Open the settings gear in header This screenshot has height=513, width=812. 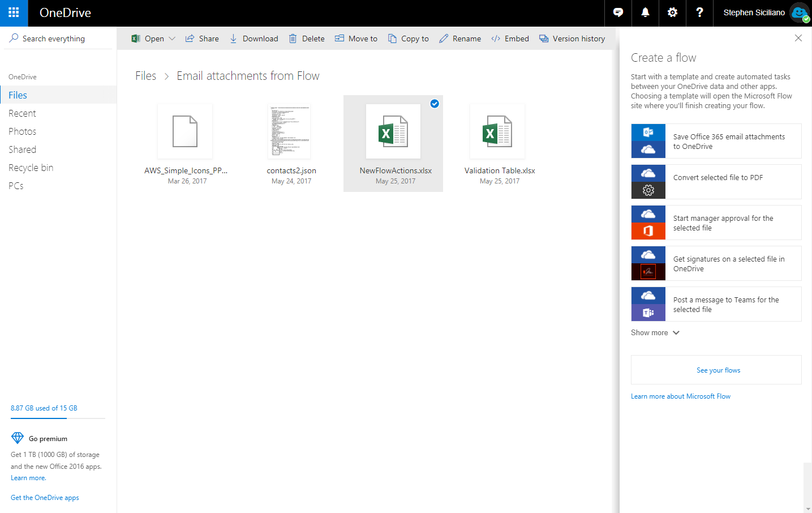coord(672,12)
